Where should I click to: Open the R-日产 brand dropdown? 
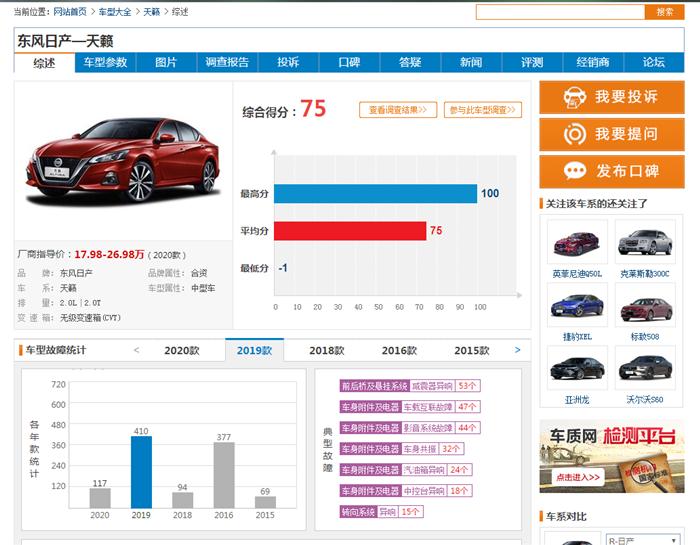click(643, 540)
